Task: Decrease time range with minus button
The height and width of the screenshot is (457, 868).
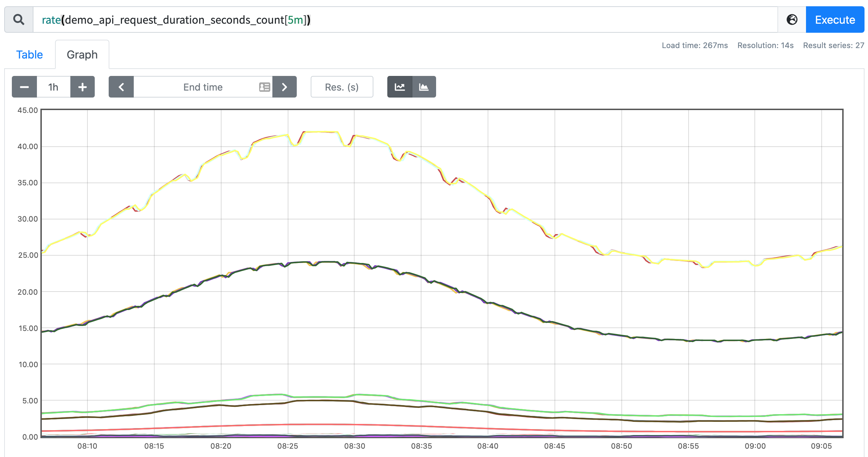Action: point(24,87)
